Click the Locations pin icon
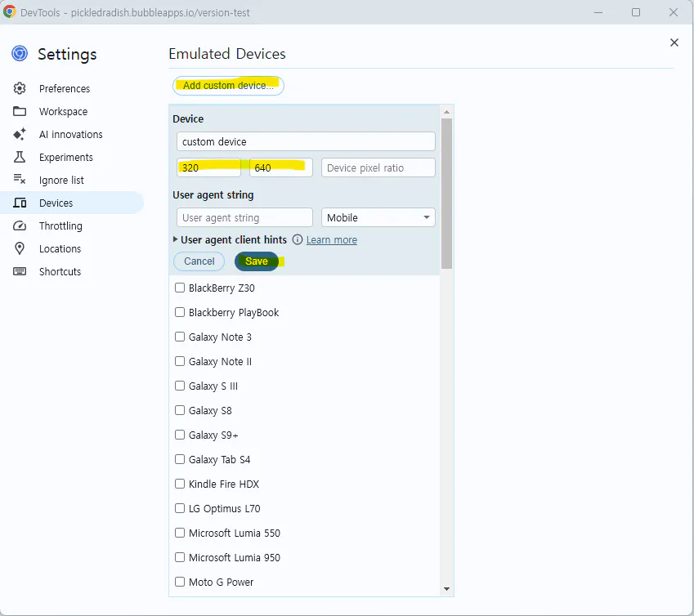The height and width of the screenshot is (616, 694). click(x=20, y=248)
